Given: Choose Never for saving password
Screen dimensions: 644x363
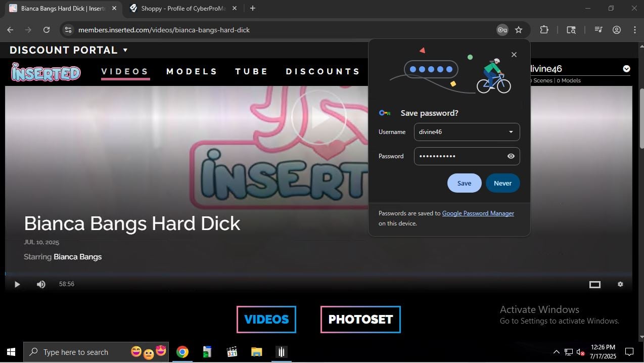Looking at the screenshot, I should 502,183.
